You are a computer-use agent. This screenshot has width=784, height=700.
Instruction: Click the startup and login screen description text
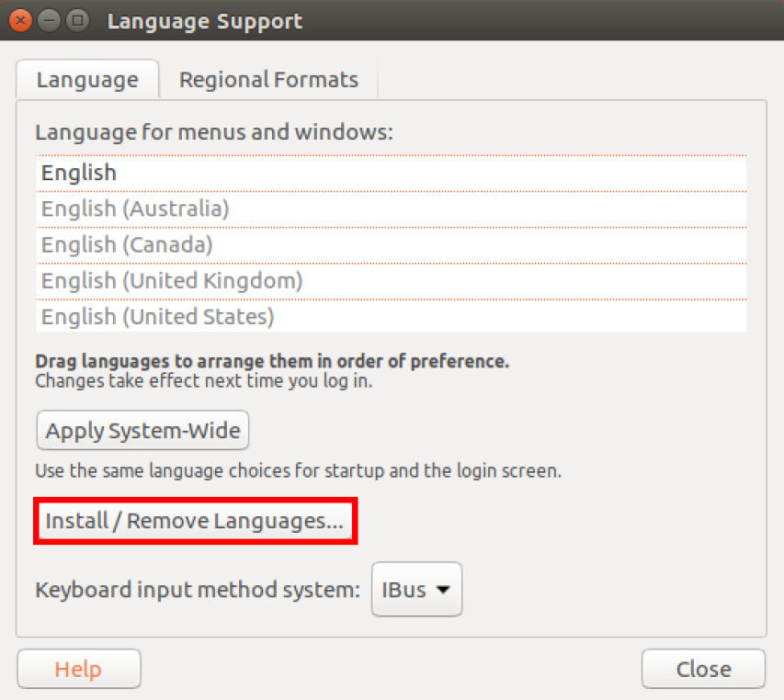click(298, 472)
